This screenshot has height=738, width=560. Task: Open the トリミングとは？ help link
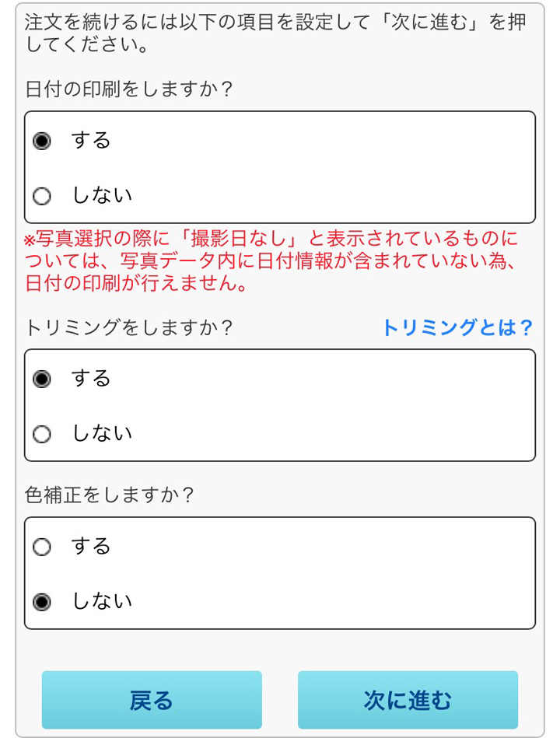coord(457,328)
